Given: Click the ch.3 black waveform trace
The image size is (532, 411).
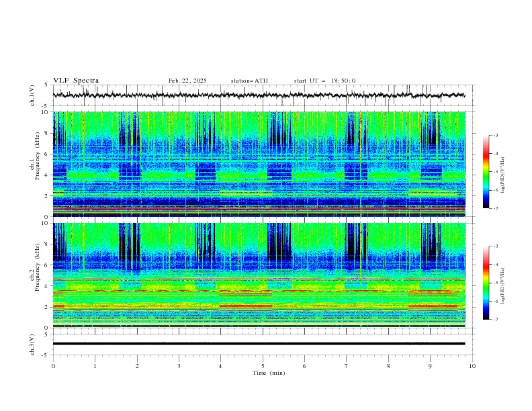Looking at the screenshot, I should 259,344.
